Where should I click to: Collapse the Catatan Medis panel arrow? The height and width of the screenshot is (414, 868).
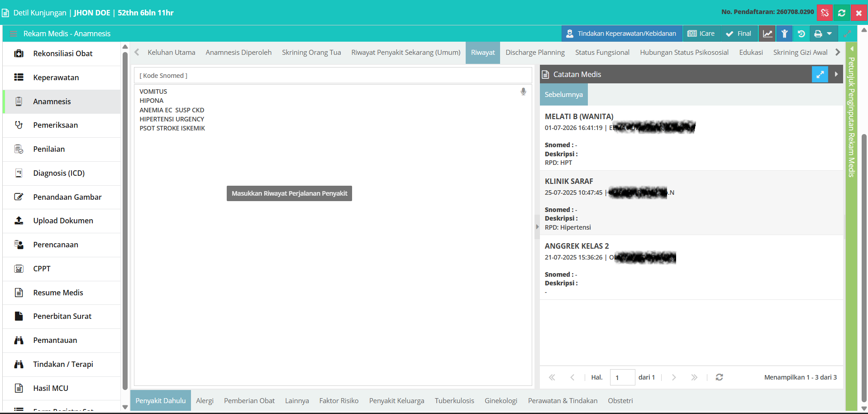coord(836,74)
